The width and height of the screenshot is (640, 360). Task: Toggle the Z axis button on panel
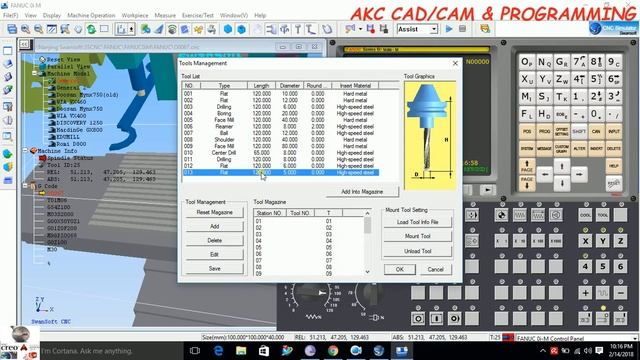(x=621, y=241)
